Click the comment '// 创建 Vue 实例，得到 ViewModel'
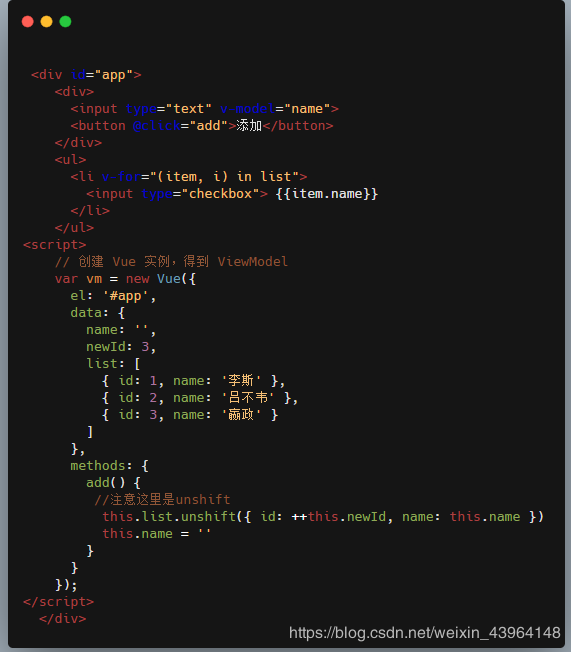The image size is (571, 652). (x=171, y=262)
